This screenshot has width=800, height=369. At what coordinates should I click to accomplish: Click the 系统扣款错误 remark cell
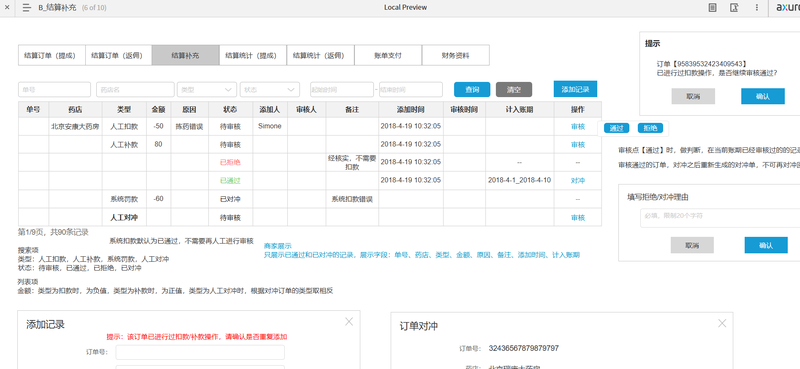pyautogui.click(x=352, y=200)
